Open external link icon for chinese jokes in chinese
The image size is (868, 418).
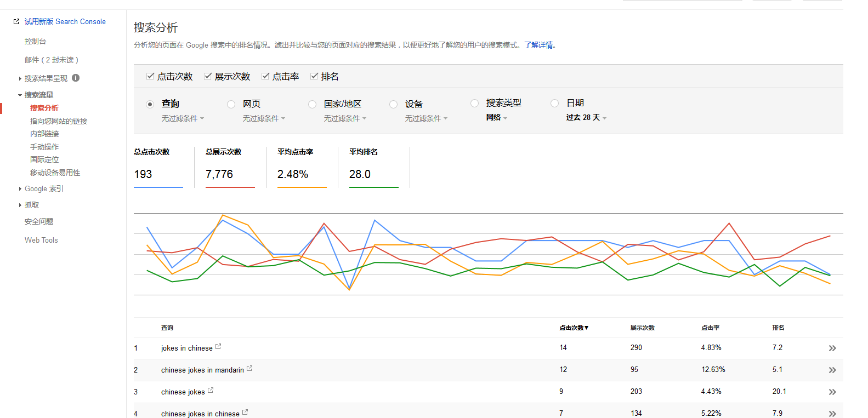(x=245, y=412)
